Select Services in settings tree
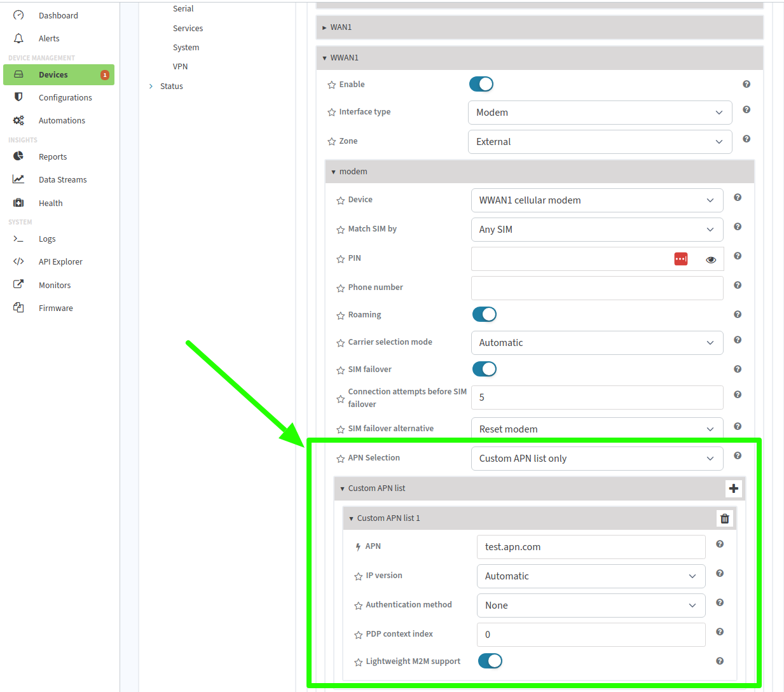The image size is (784, 692). coord(188,28)
